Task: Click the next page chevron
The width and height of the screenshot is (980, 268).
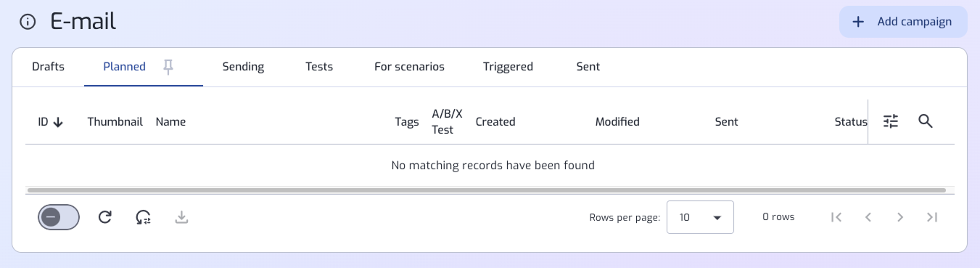Action: click(900, 216)
